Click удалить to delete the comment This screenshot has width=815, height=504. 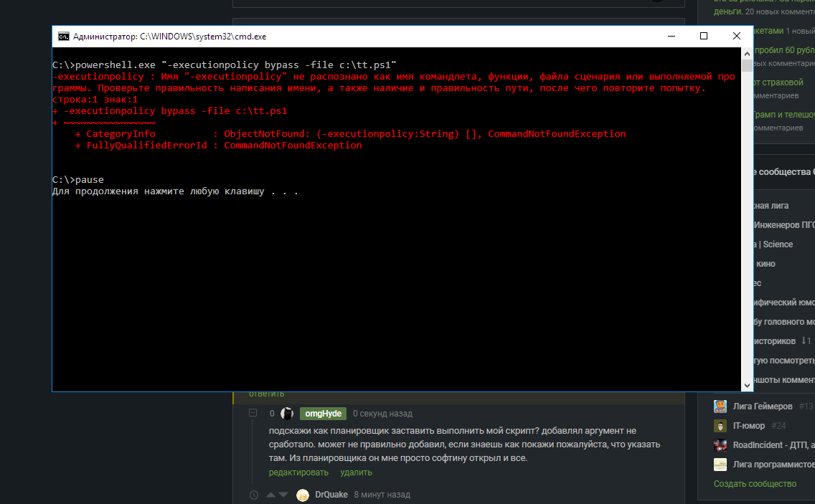coord(356,472)
